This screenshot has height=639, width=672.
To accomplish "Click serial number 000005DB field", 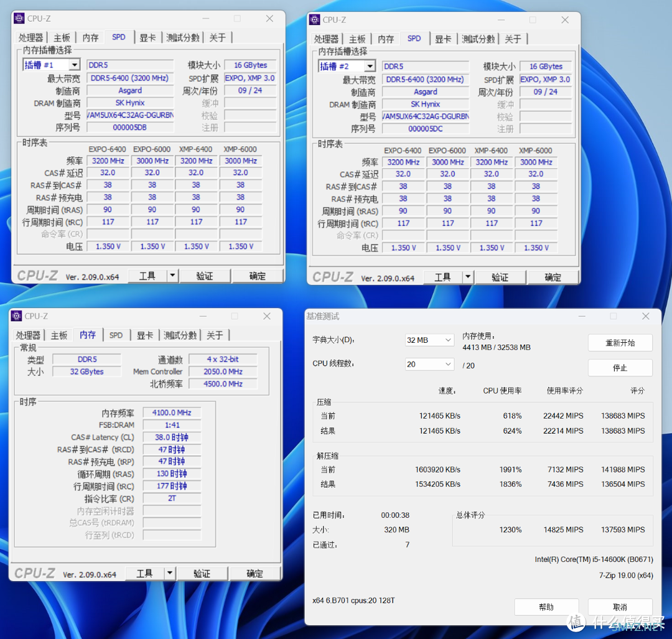I will click(x=130, y=128).
